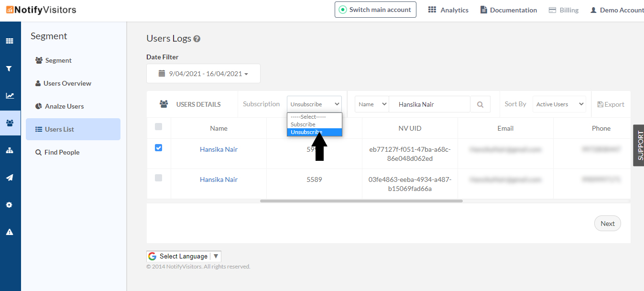Click the magnifier search button beside Hansika Nair

(480, 104)
